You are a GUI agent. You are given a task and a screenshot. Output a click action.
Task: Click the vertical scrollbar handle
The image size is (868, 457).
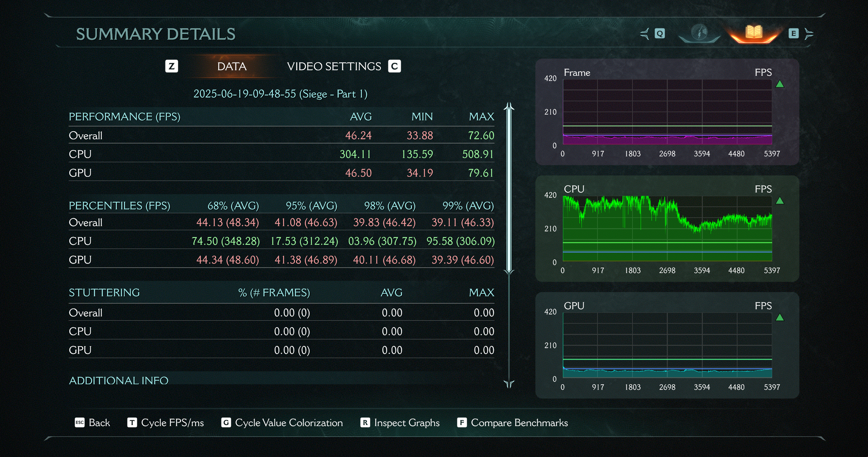click(509, 189)
